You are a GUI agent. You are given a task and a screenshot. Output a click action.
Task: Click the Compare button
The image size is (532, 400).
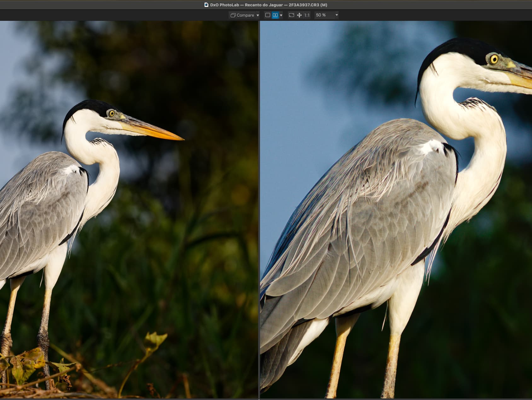[242, 15]
